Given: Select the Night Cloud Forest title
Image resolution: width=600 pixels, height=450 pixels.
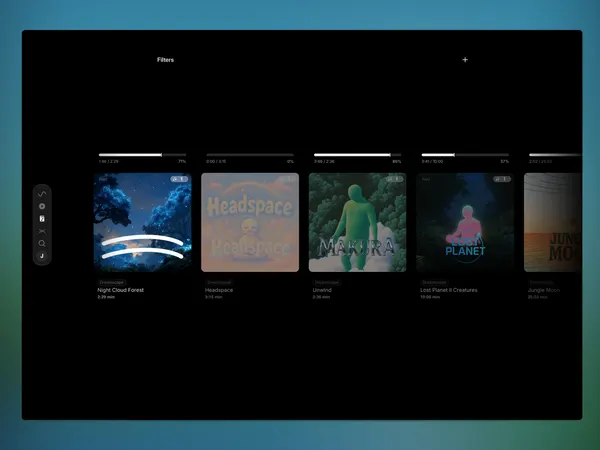Looking at the screenshot, I should (x=121, y=290).
